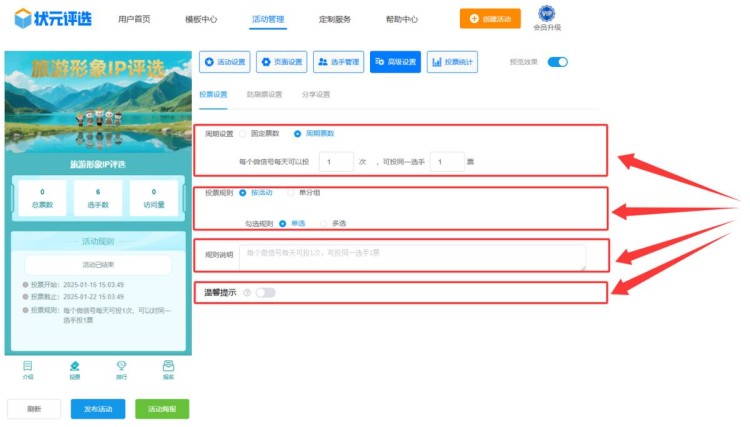Image resolution: width=750 pixels, height=427 pixels.
Task: Click the blue 发布活动 button
Action: (98, 409)
